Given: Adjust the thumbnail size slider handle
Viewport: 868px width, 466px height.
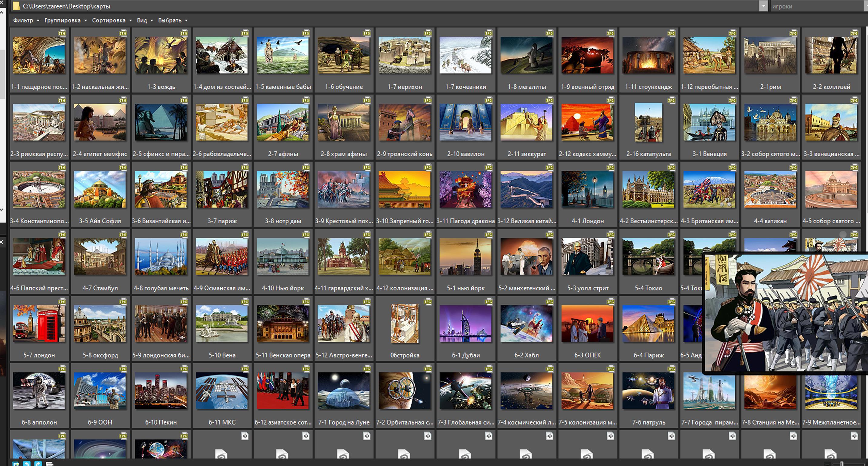Looking at the screenshot, I should click(842, 464).
